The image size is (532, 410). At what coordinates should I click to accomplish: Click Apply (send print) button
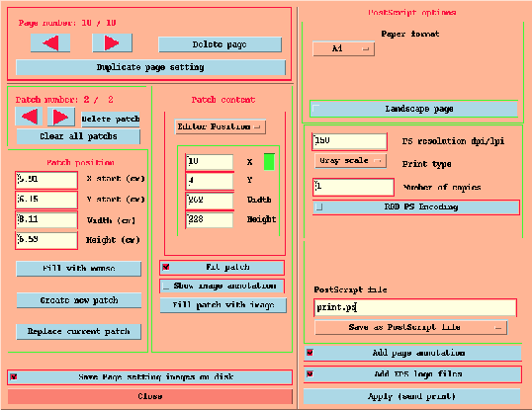pyautogui.click(x=412, y=396)
